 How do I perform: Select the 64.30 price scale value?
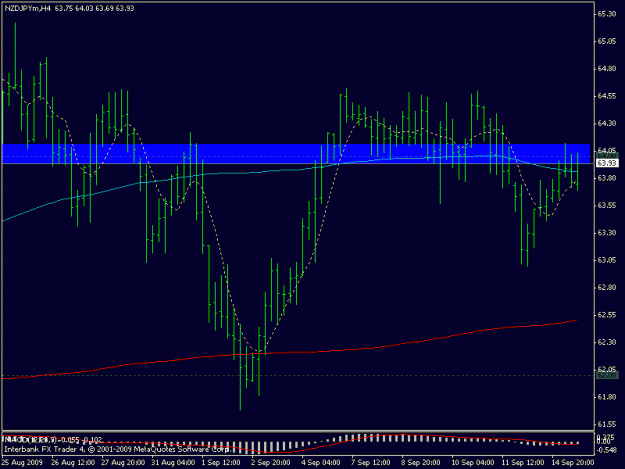[x=606, y=124]
